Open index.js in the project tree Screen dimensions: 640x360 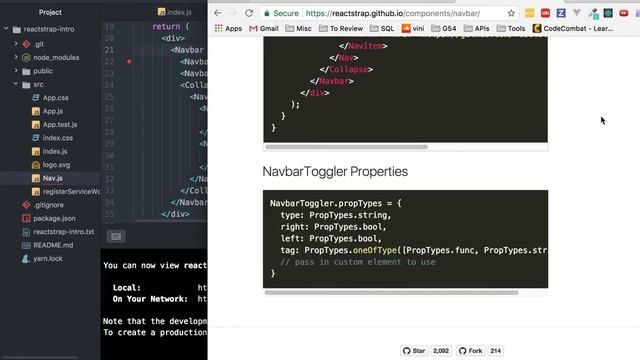(x=49, y=151)
